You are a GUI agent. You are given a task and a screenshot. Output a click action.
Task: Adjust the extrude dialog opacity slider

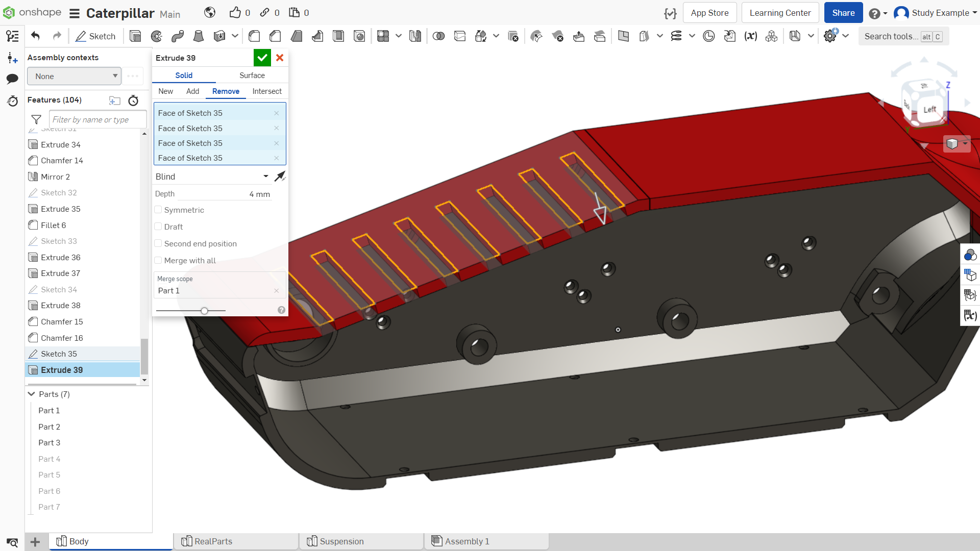point(204,311)
